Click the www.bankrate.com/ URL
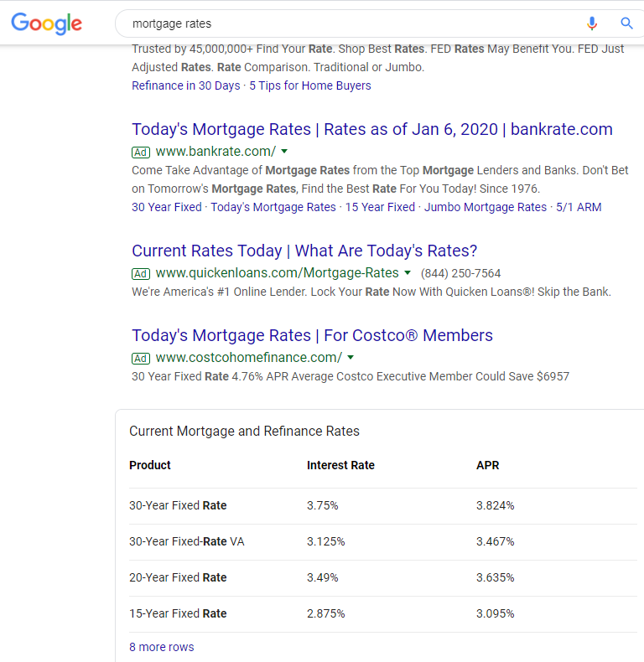This screenshot has width=644, height=662. pyautogui.click(x=216, y=152)
